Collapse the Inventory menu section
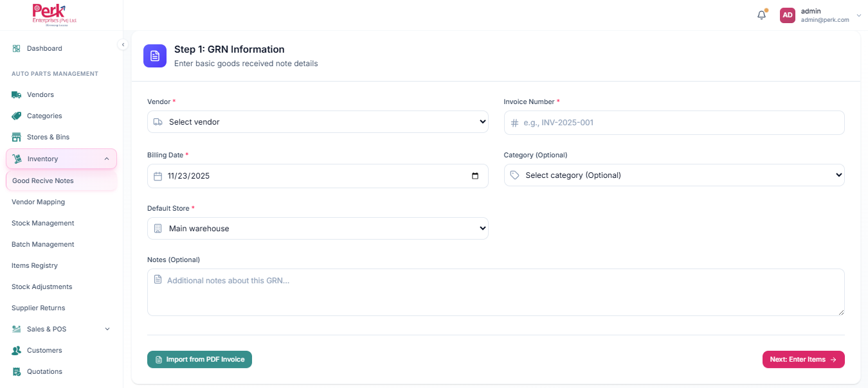The height and width of the screenshot is (388, 868). [106, 159]
